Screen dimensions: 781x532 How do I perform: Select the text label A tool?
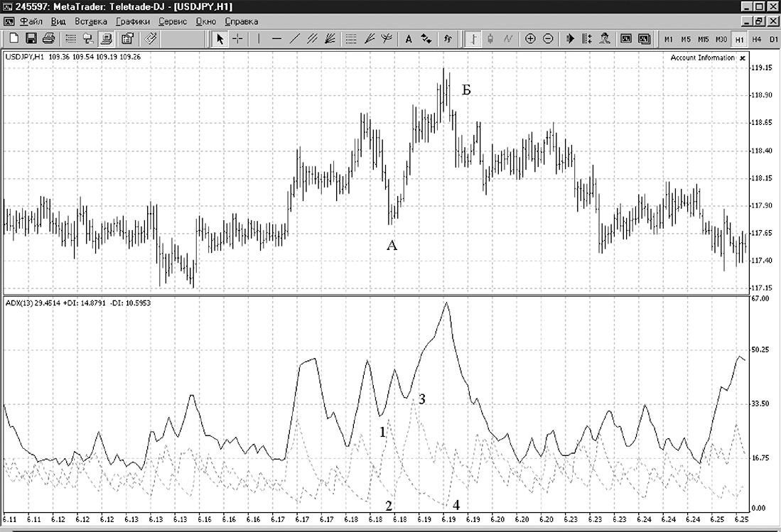click(409, 38)
